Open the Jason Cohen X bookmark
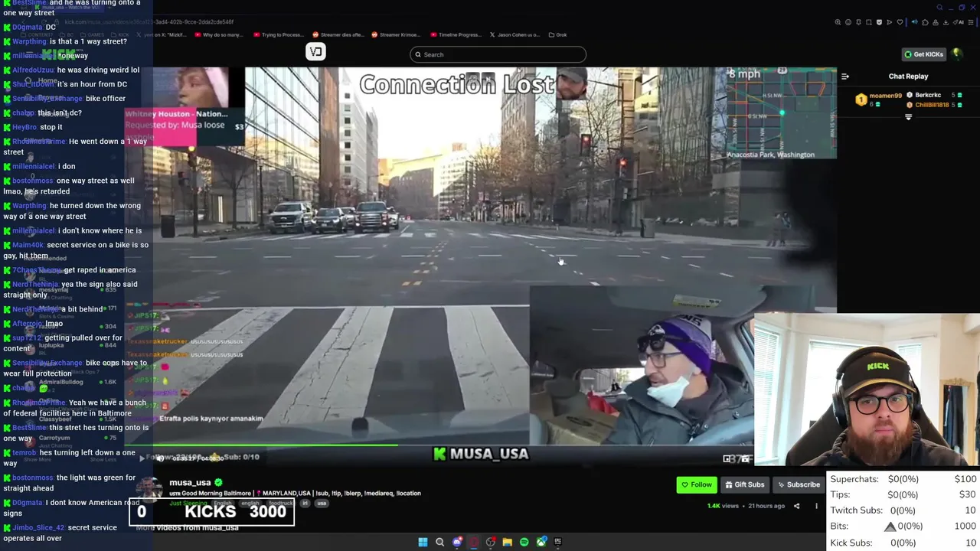Screen dimensions: 980x551 pyautogui.click(x=516, y=34)
